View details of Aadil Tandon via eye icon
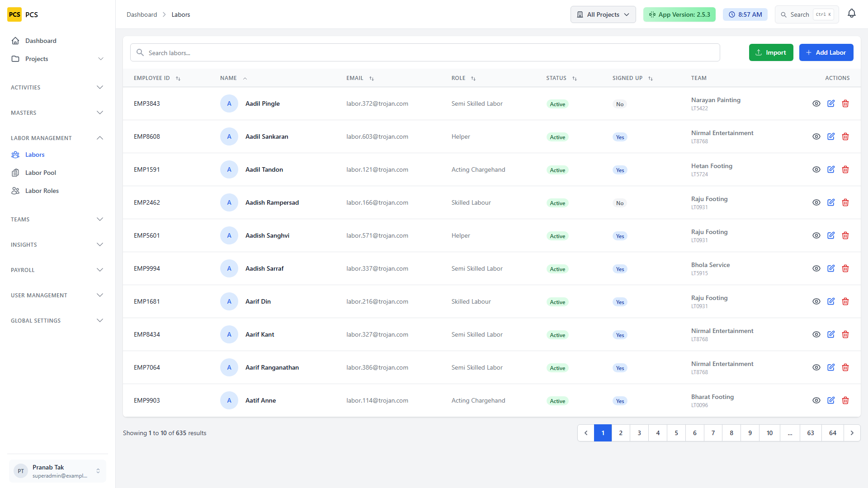 [816, 169]
